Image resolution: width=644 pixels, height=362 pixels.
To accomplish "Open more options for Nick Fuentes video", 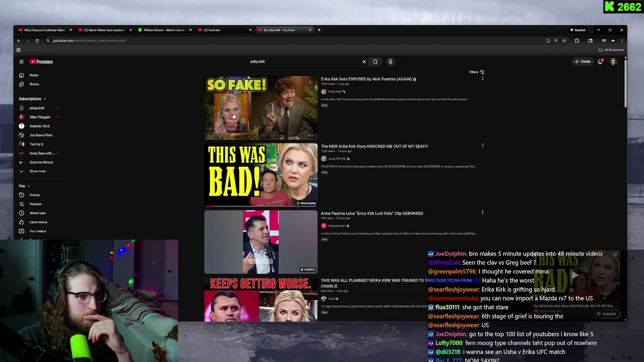I will coord(482,78).
